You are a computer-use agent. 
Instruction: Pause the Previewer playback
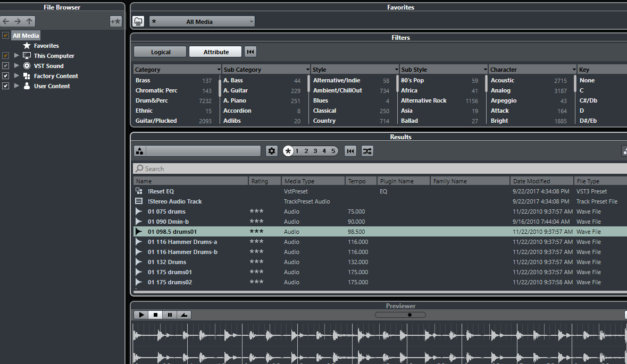pyautogui.click(x=170, y=315)
